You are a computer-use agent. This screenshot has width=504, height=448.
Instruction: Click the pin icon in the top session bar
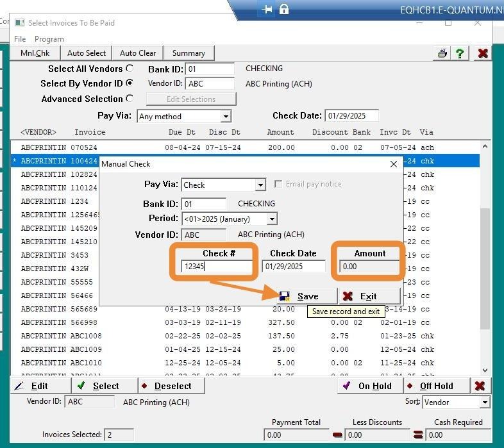[x=267, y=10]
